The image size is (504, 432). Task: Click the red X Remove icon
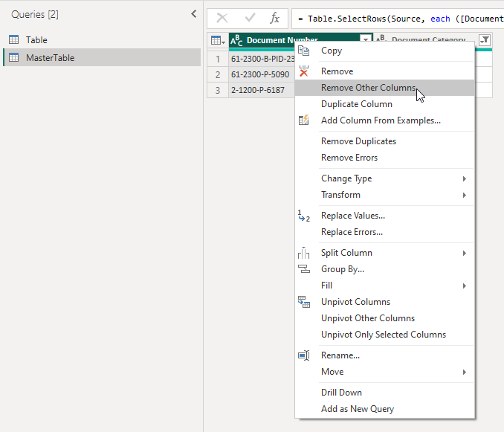(304, 71)
